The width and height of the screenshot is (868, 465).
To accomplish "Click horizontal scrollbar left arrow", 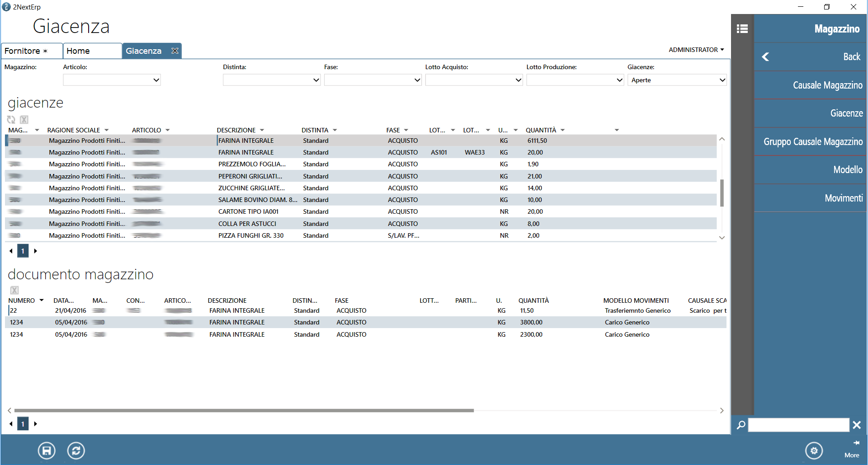I will pyautogui.click(x=9, y=411).
